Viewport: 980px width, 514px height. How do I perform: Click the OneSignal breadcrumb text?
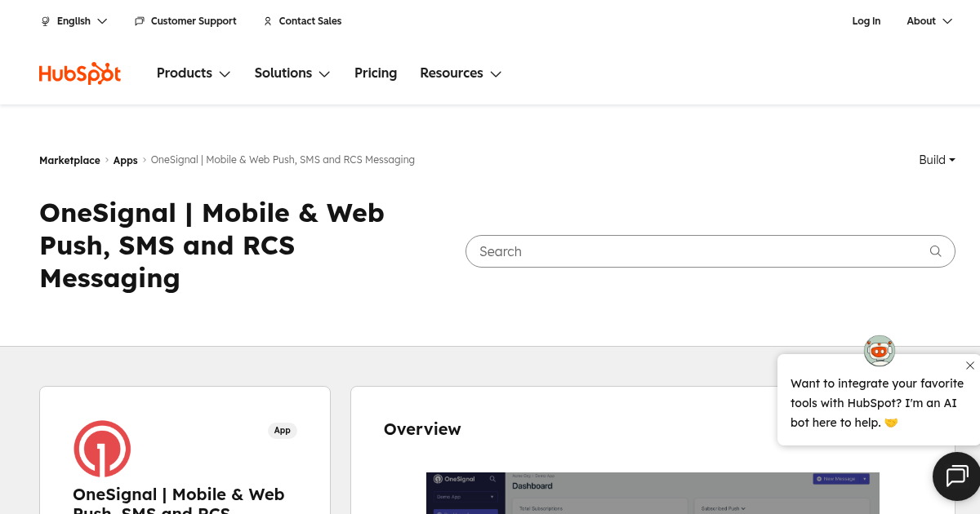pos(283,160)
